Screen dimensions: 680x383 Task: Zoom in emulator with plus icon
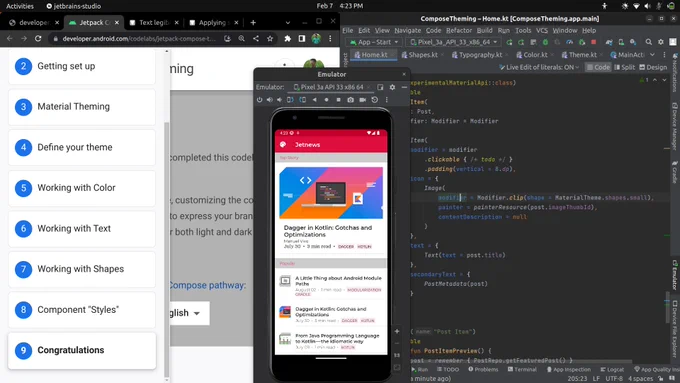tap(397, 331)
